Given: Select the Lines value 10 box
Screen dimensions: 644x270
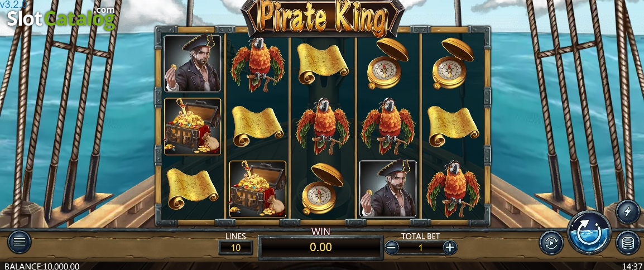Looking at the screenshot, I should coord(236,248).
